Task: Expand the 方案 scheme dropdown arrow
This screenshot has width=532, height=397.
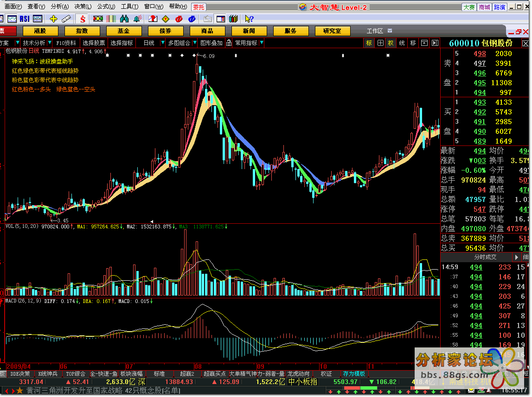Action: 17,43
